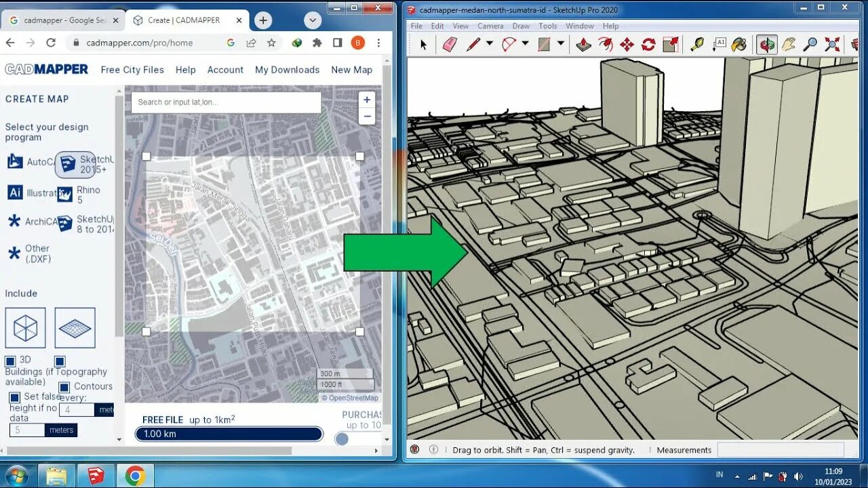Open the Chrome three-dot menu
Image resolution: width=868 pixels, height=488 pixels.
pos(378,43)
